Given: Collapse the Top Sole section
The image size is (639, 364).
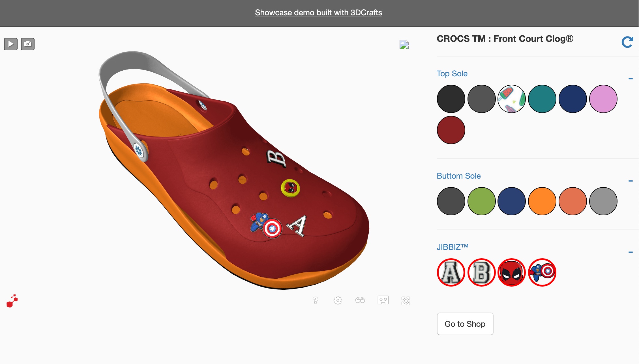Looking at the screenshot, I should [631, 79].
